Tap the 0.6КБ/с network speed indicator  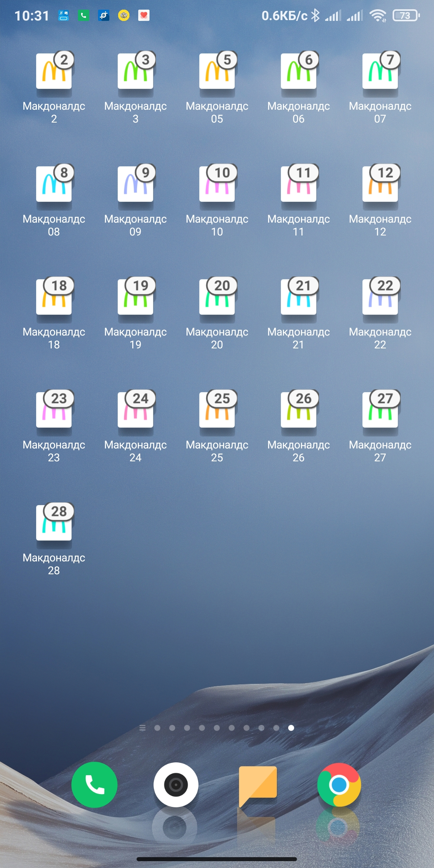tap(285, 16)
